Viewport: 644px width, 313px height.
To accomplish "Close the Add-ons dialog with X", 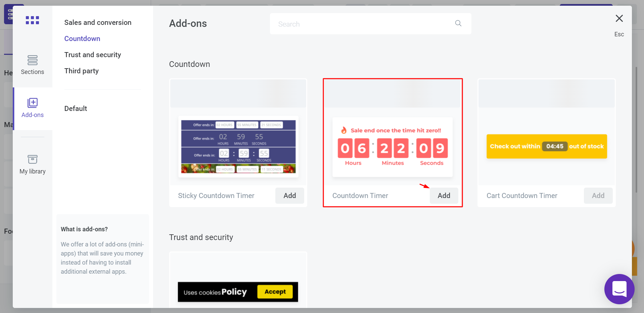I will pos(619,18).
